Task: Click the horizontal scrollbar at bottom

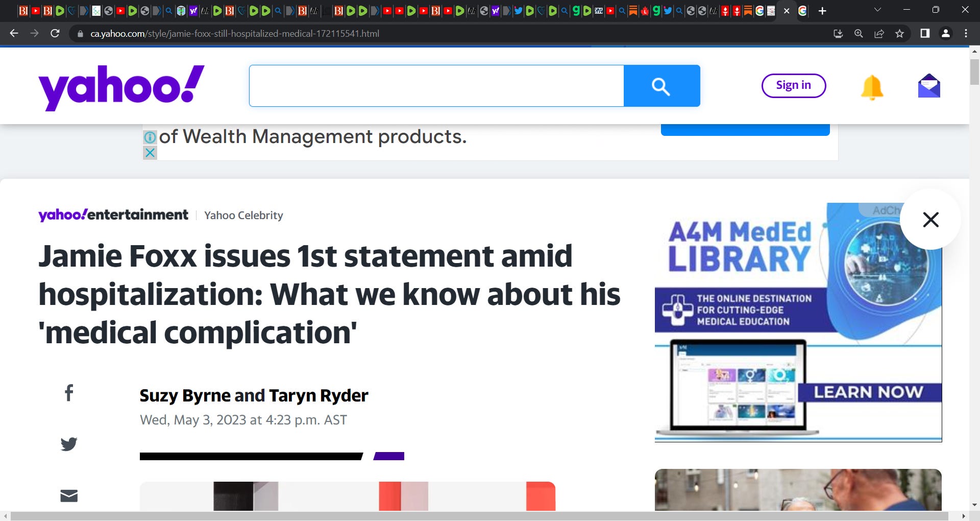Action: (479, 516)
